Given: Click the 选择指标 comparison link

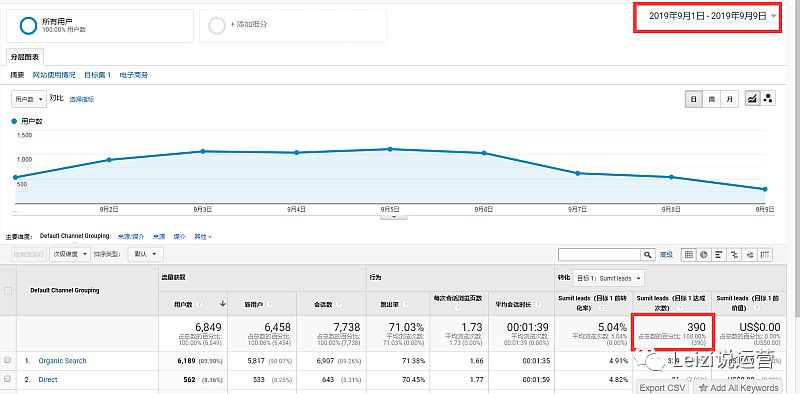Looking at the screenshot, I should point(82,99).
